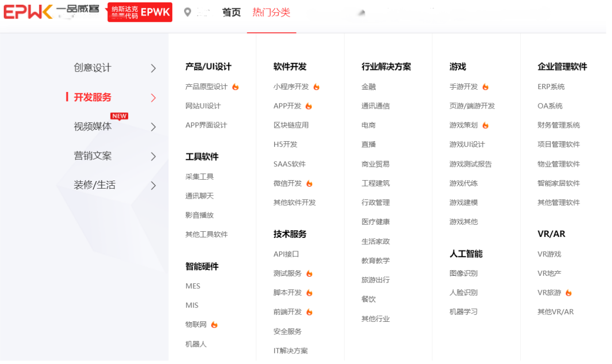The width and height of the screenshot is (612, 364).
Task: Click the 手游开发 entry
Action: [464, 87]
